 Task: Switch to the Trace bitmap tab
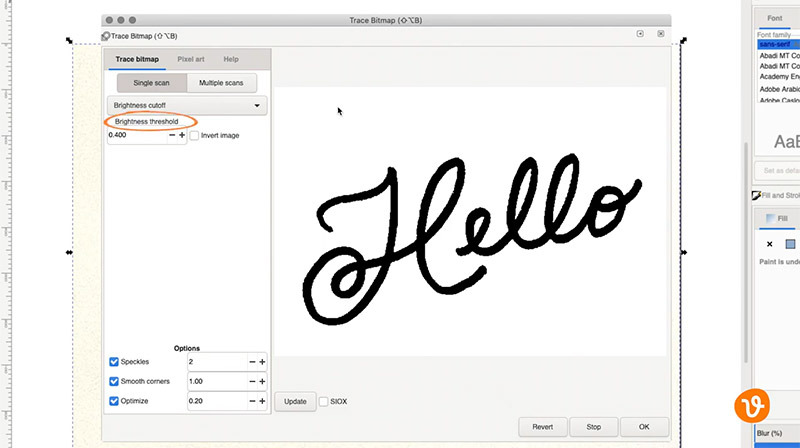click(x=137, y=59)
